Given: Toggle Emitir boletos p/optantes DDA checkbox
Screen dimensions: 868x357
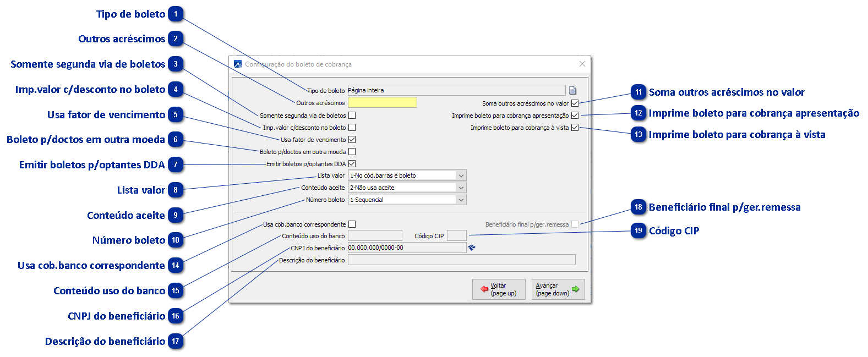Looking at the screenshot, I should [x=352, y=164].
